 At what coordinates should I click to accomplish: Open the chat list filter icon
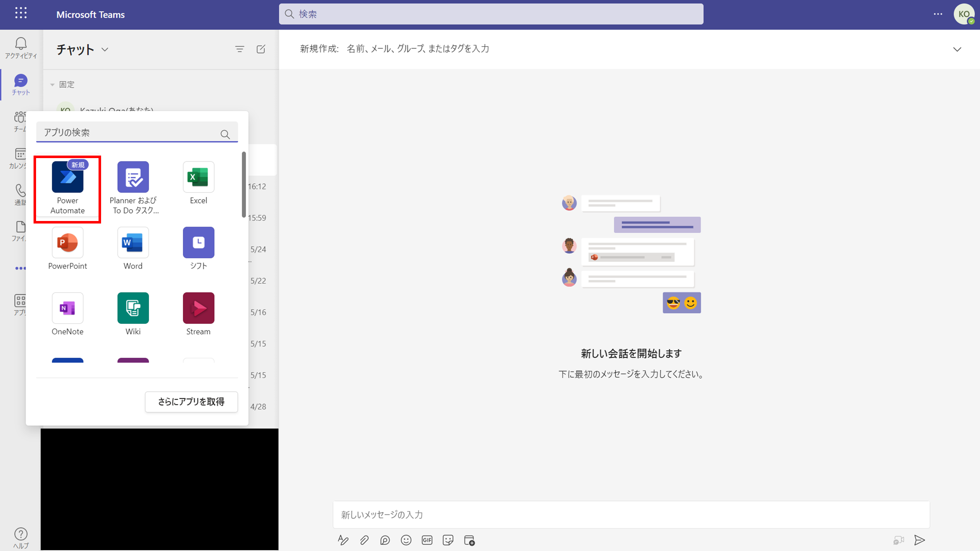point(239,49)
